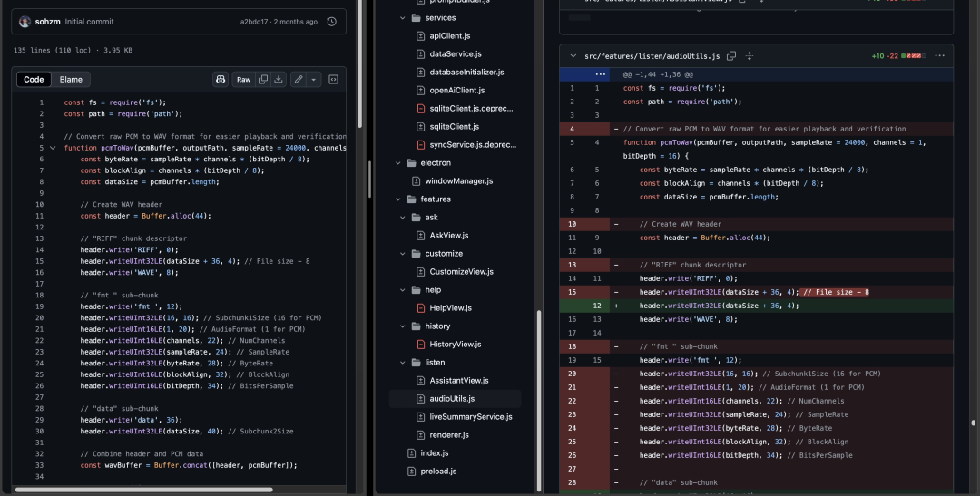Expand hidden lines above diff hunk
980x496 pixels.
click(x=600, y=74)
